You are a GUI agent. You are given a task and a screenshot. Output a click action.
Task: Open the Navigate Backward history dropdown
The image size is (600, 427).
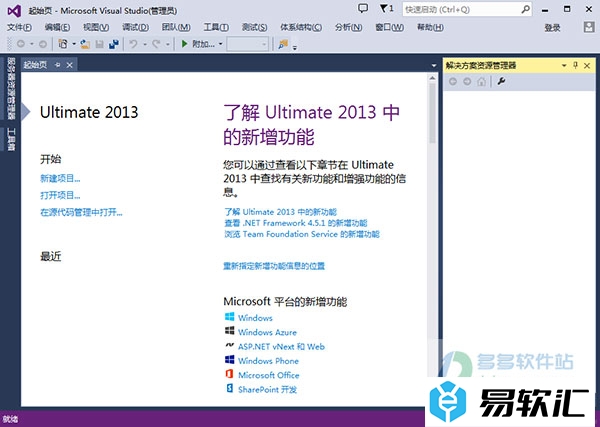point(31,44)
